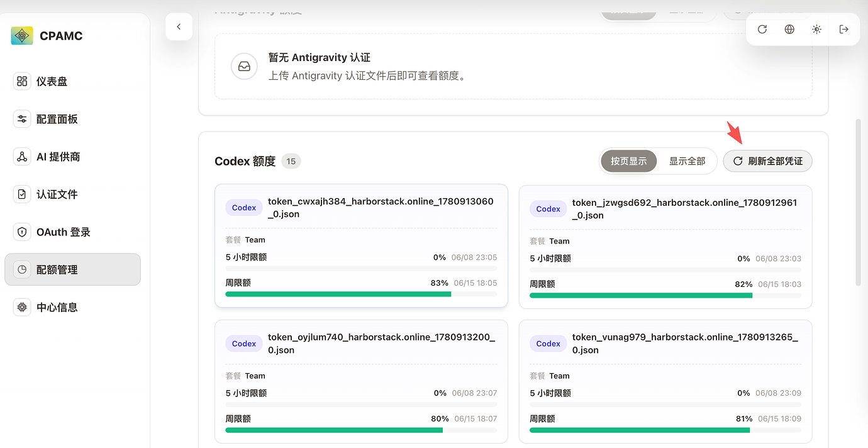Click weekly limit bar at 81%
Screen dimensions: 868x448
(665, 430)
